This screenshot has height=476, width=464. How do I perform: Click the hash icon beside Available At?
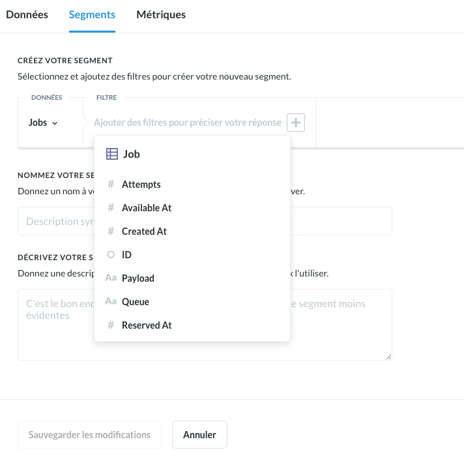(x=111, y=207)
